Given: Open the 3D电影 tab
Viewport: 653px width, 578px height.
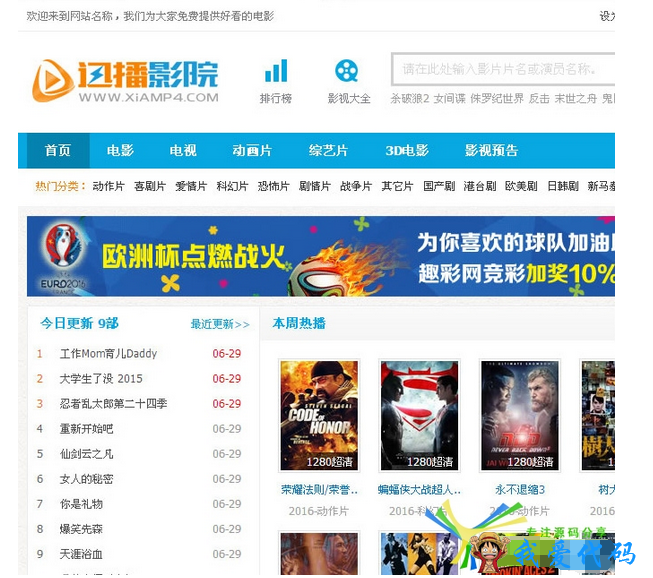Looking at the screenshot, I should tap(407, 150).
